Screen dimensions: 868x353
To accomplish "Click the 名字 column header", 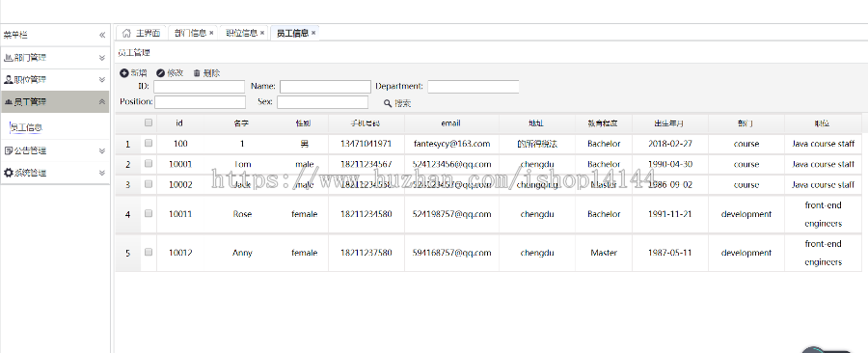I will tap(241, 122).
